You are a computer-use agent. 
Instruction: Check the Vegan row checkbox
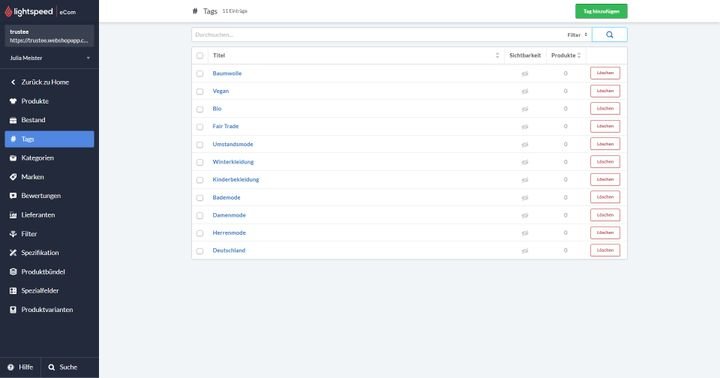[x=200, y=91]
